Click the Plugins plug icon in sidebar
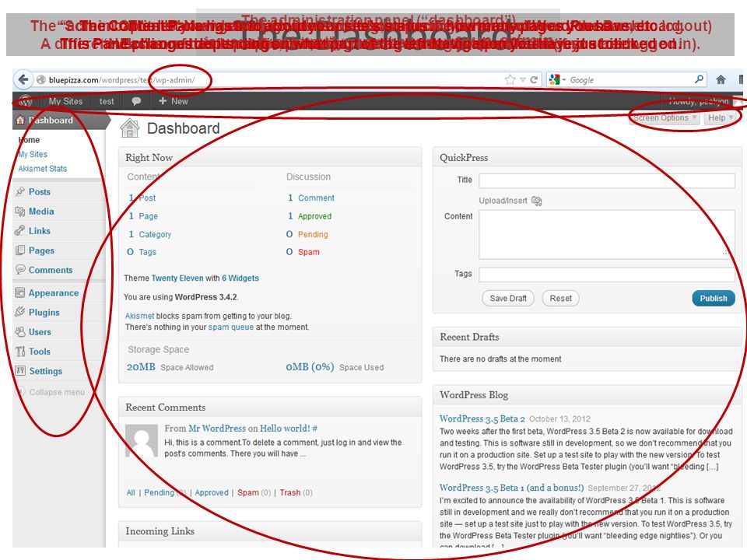The height and width of the screenshot is (560, 747). click(x=20, y=312)
